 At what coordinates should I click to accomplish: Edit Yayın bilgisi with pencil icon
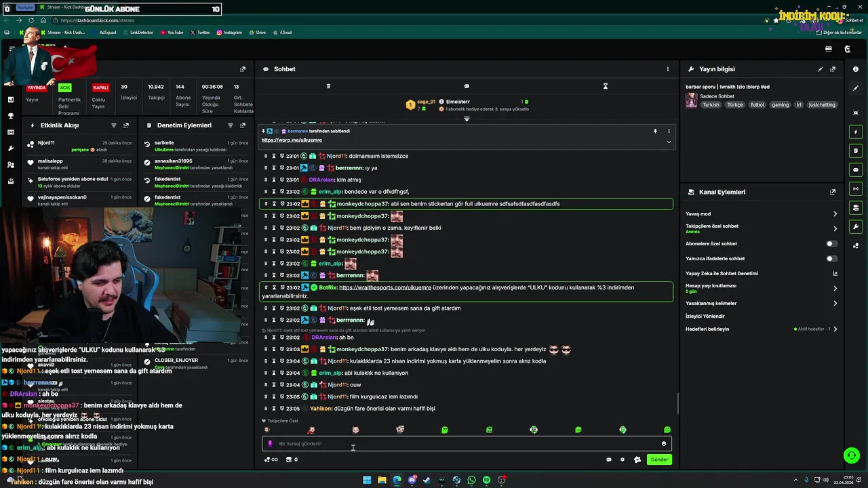[820, 69]
